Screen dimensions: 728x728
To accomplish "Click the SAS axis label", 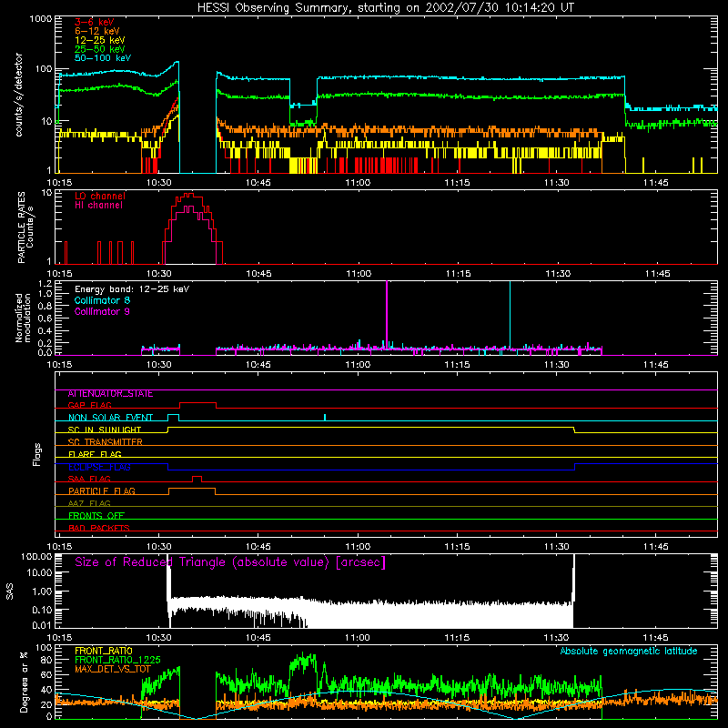I will [x=10, y=591].
